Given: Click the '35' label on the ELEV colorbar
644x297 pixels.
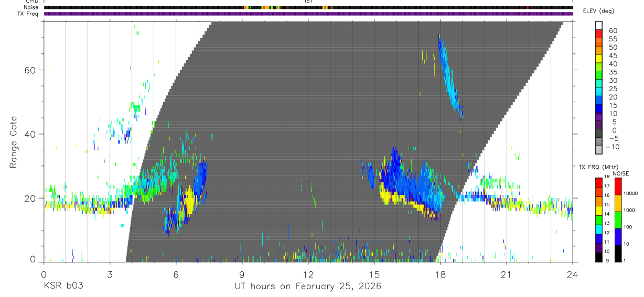Looking at the screenshot, I should [613, 72].
